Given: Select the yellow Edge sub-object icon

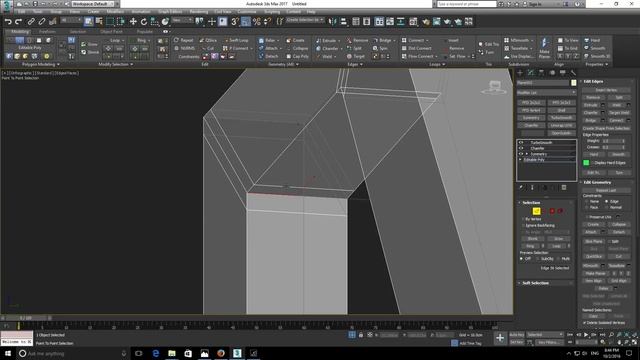Looking at the screenshot, I should tap(536, 211).
